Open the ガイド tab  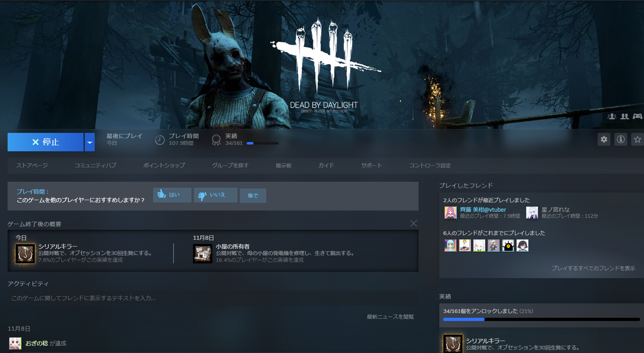(x=326, y=165)
